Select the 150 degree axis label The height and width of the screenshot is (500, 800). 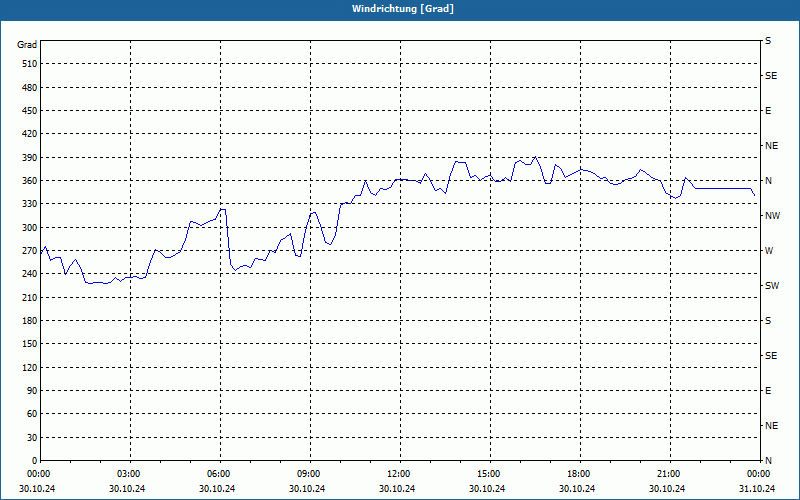point(30,344)
